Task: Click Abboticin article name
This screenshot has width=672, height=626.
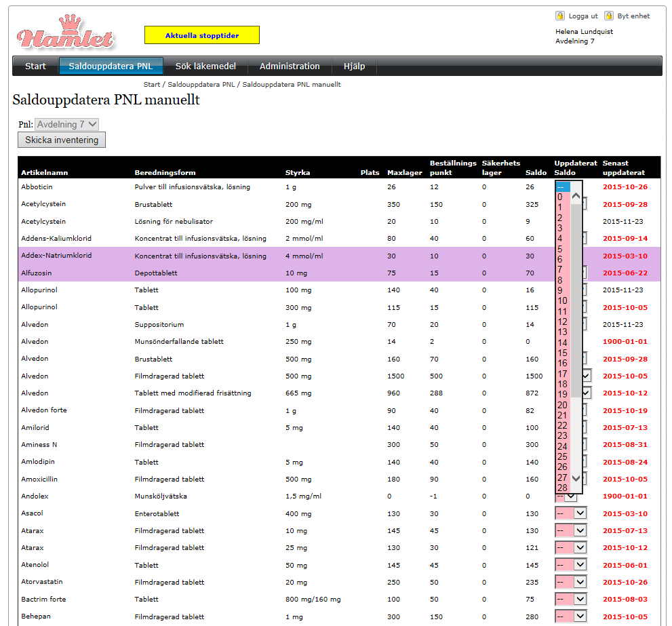Action: pos(37,187)
